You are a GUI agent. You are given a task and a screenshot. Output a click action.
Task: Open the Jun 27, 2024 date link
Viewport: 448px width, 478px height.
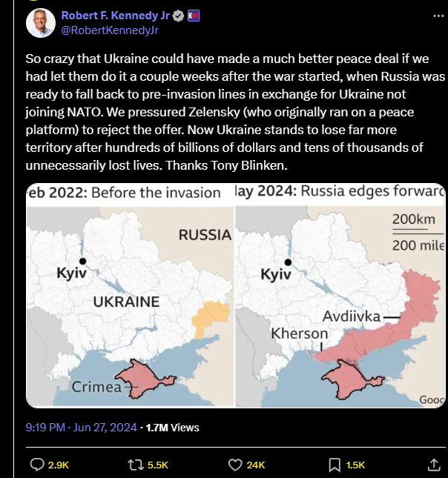pos(105,428)
